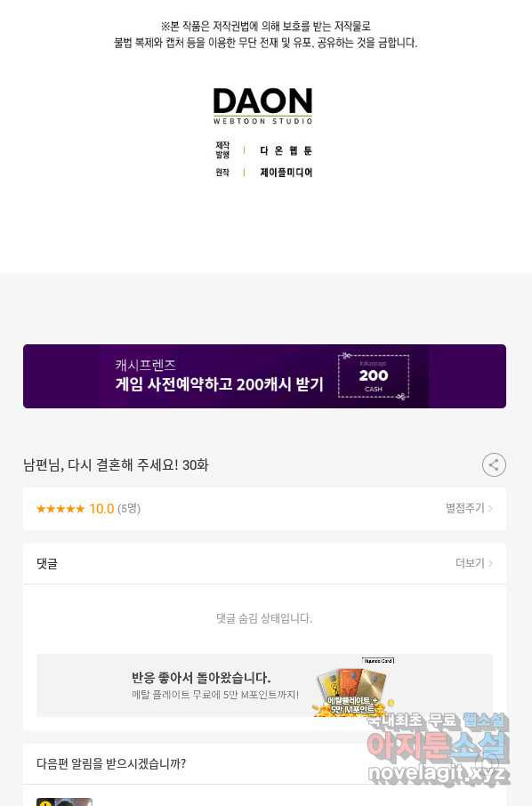Open the 캐시프렌즈 200 cash purple banner
The width and height of the screenshot is (532, 806).
point(265,376)
